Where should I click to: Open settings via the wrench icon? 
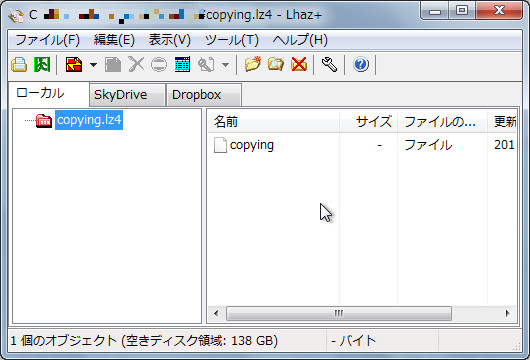[x=329, y=64]
